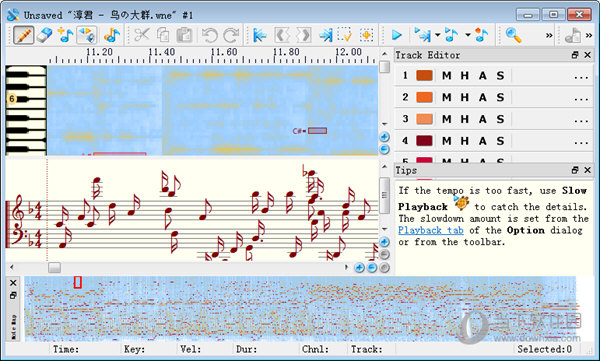Expand the overflow chevron after the magnifier
600x361 pixels.
549,36
